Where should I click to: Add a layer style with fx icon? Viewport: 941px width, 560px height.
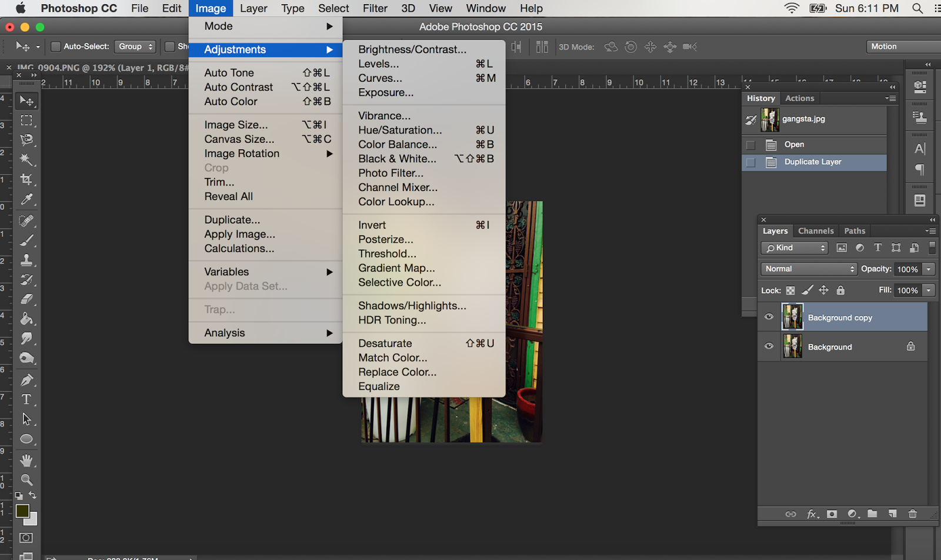coord(812,514)
